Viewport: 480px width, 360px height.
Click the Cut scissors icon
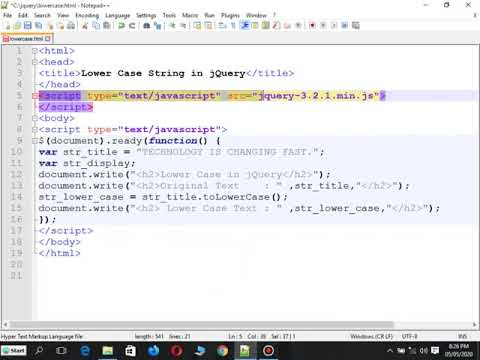click(x=85, y=26)
